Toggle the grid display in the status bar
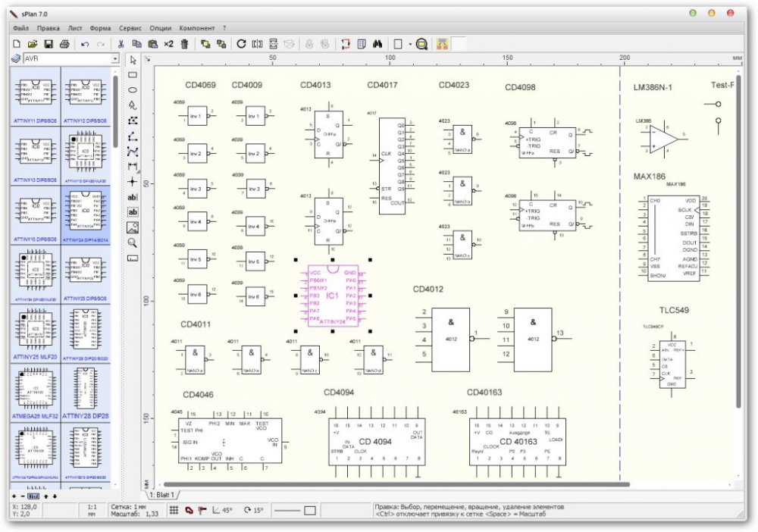The image size is (758, 532). (x=174, y=509)
